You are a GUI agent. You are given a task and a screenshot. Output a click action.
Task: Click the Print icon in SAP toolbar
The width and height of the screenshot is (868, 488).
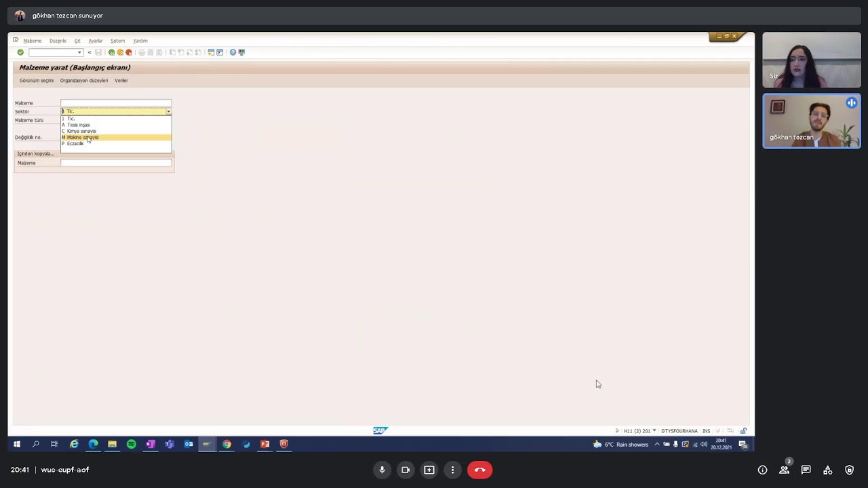point(142,52)
